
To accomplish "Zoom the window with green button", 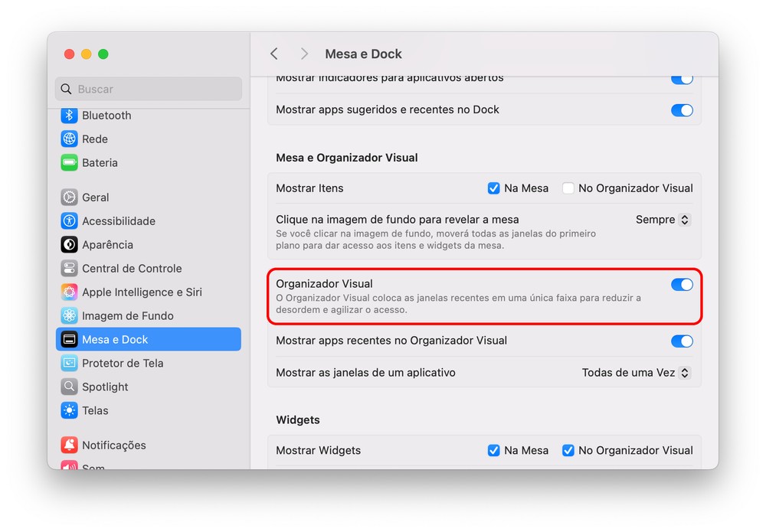I will point(103,54).
